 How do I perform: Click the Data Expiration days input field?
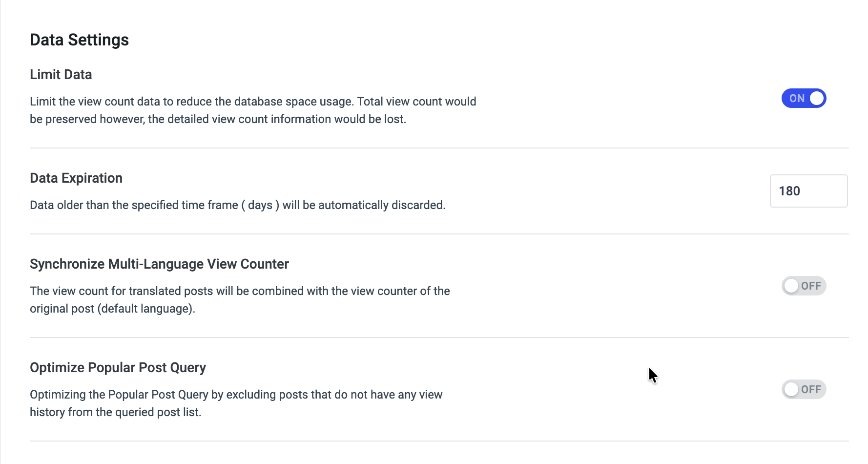[x=808, y=191]
